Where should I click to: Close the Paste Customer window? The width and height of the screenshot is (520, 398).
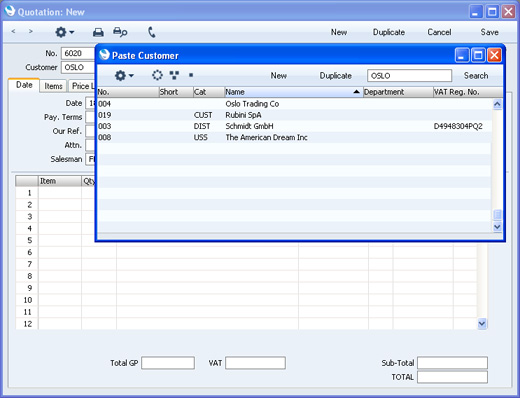click(494, 55)
